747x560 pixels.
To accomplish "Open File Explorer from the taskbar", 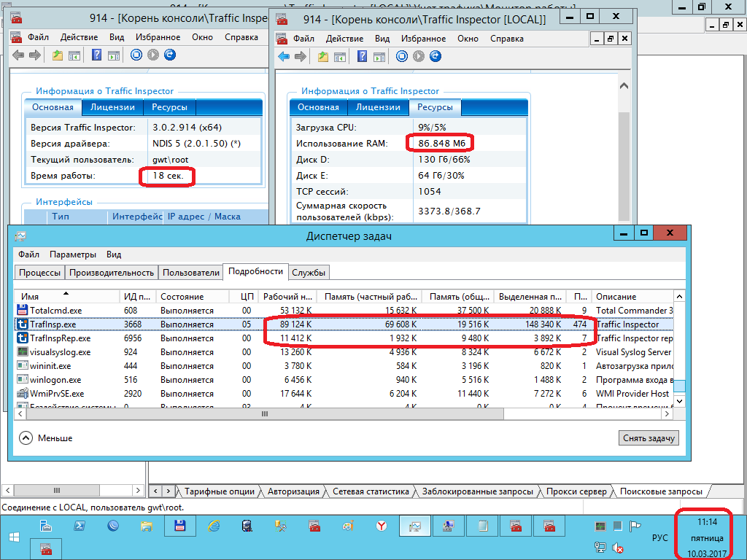I will click(146, 526).
